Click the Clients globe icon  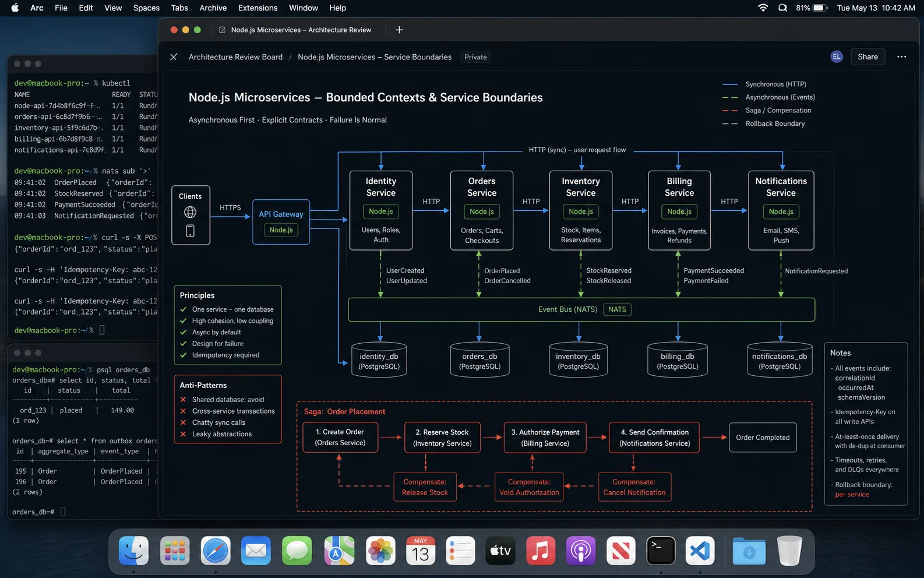pos(190,212)
